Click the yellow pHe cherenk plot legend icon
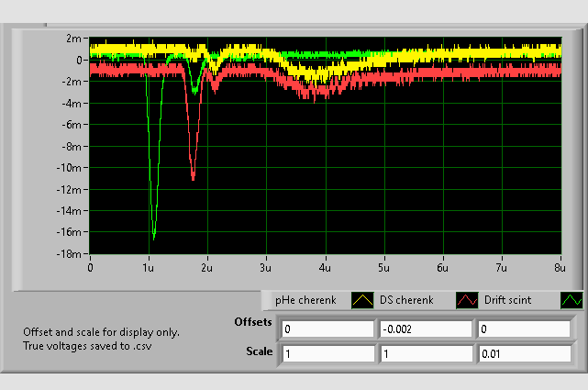This screenshot has width=588, height=390. tap(363, 300)
